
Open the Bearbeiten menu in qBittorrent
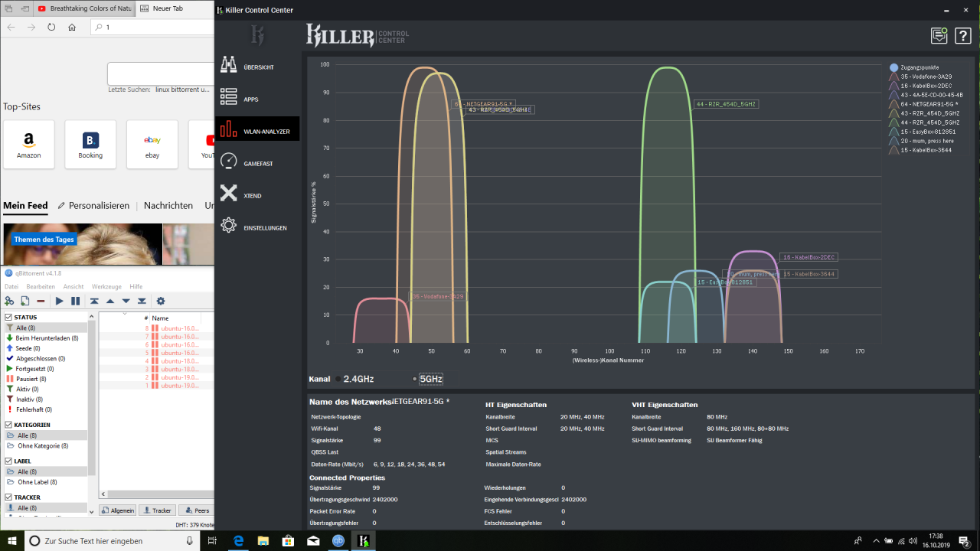(41, 287)
